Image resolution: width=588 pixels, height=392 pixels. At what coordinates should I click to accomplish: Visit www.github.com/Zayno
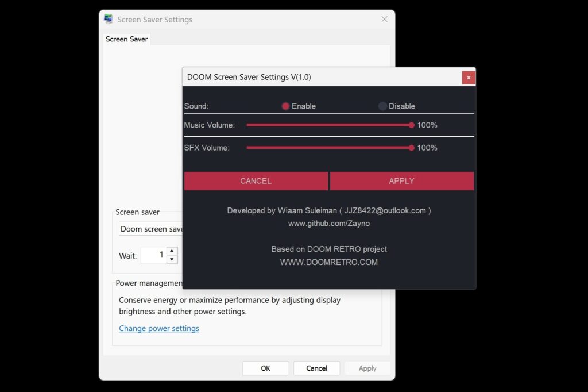pos(329,223)
